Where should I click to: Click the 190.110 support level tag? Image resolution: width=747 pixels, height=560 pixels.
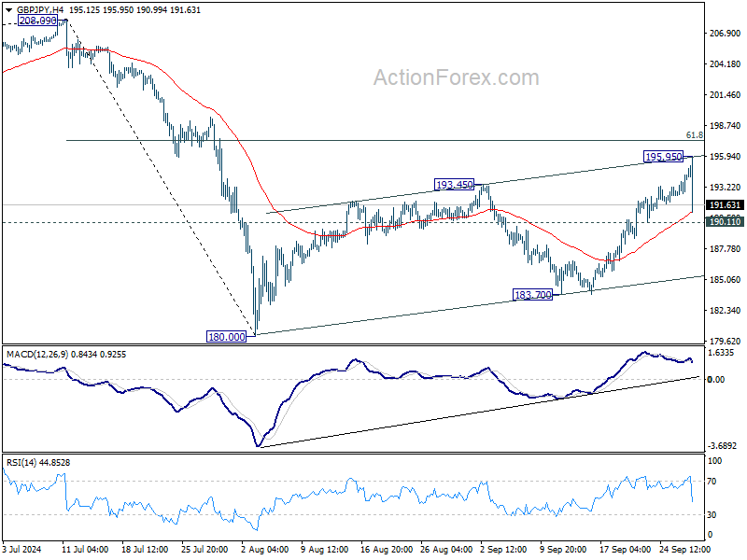725,221
